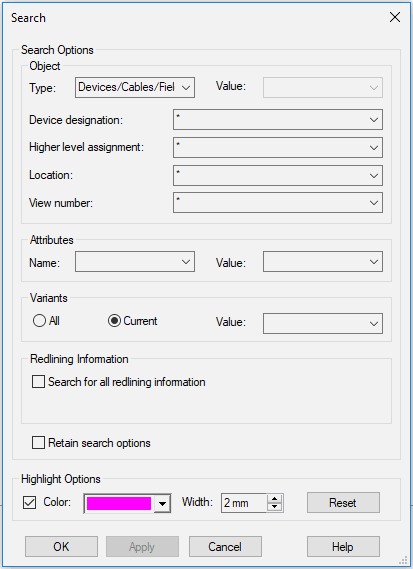The height and width of the screenshot is (569, 413).
Task: Increase the highlight width with up arrow
Action: [x=274, y=499]
